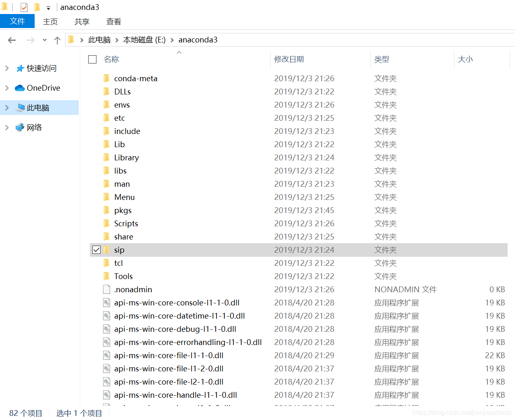Click the include folder icon
This screenshot has width=515, height=420.
pos(106,131)
